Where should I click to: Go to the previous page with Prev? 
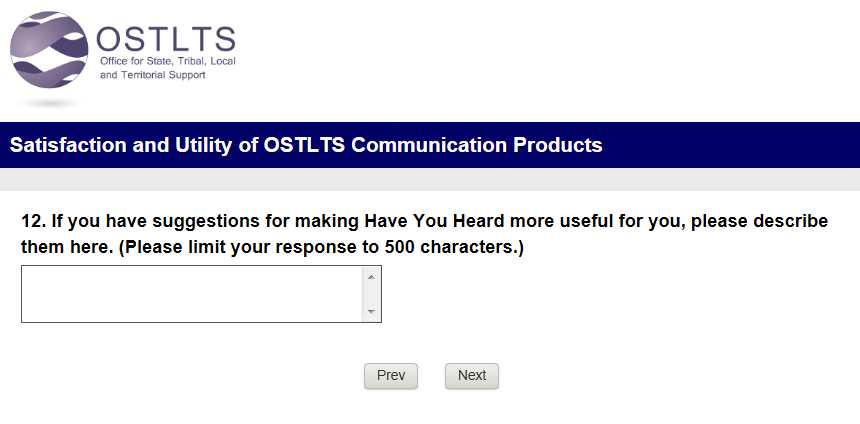coord(391,376)
